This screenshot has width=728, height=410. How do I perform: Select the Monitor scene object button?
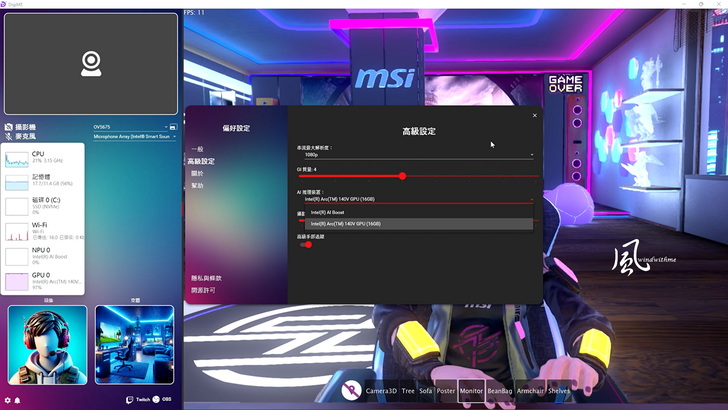[x=471, y=390]
